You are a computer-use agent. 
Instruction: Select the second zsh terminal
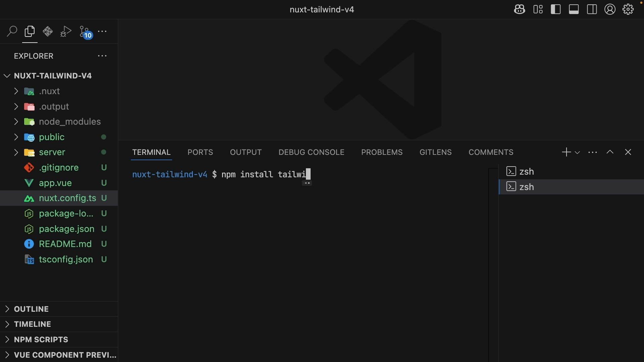tap(572, 187)
